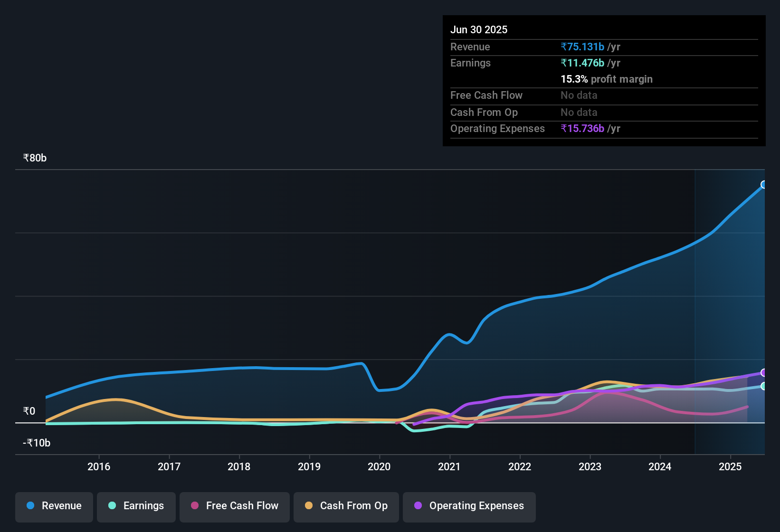Click the ₹75.131b Revenue value link
The width and height of the screenshot is (780, 532).
point(582,47)
